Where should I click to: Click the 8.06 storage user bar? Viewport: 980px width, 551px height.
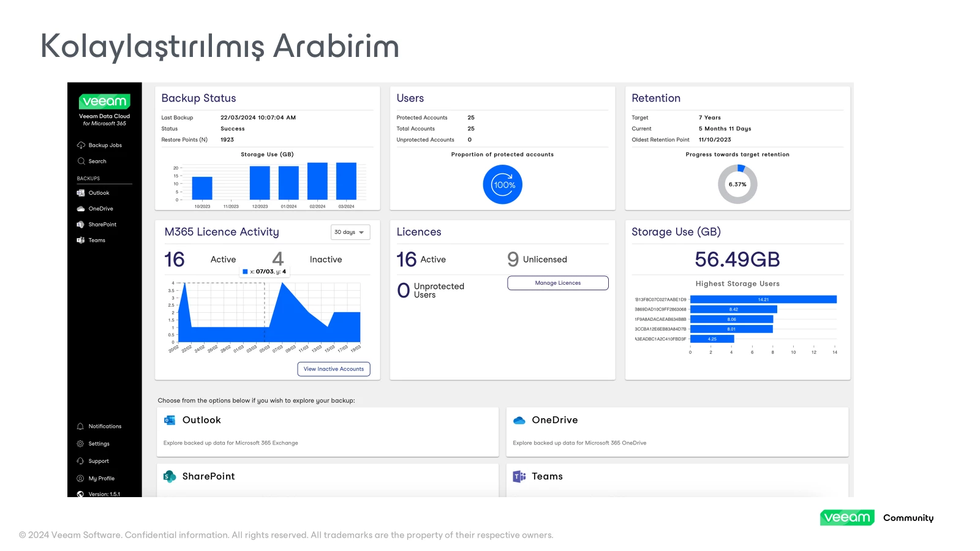tap(732, 319)
